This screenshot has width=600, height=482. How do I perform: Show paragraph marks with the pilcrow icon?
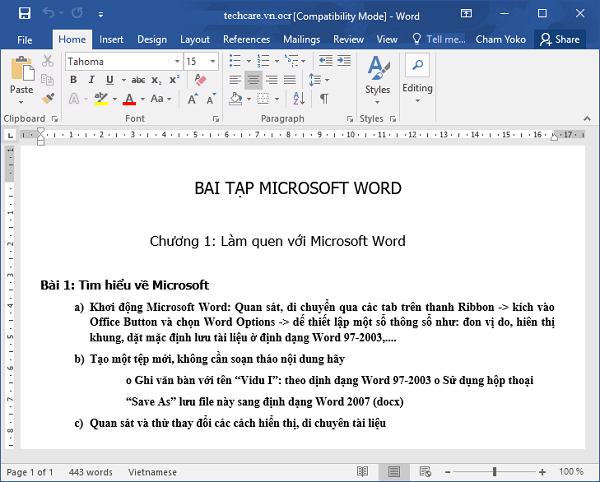pos(324,99)
